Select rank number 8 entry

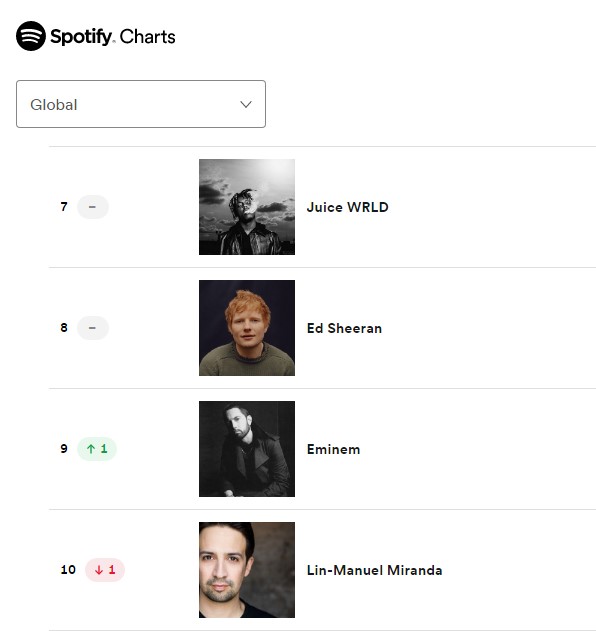pos(64,328)
